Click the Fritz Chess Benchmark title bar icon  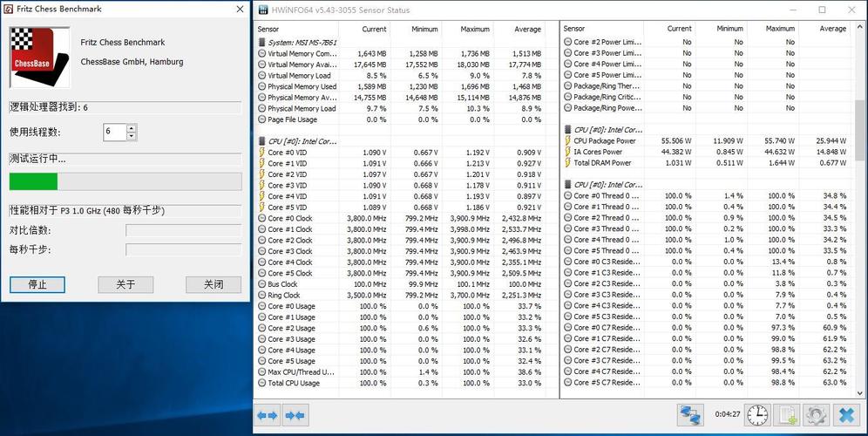point(9,9)
